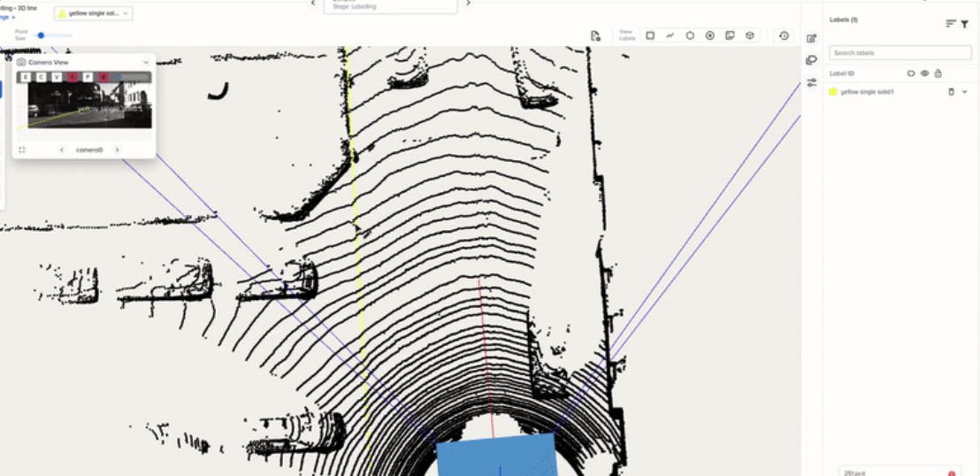Switch to the previous camera
This screenshot has height=476, width=980.
coord(62,150)
